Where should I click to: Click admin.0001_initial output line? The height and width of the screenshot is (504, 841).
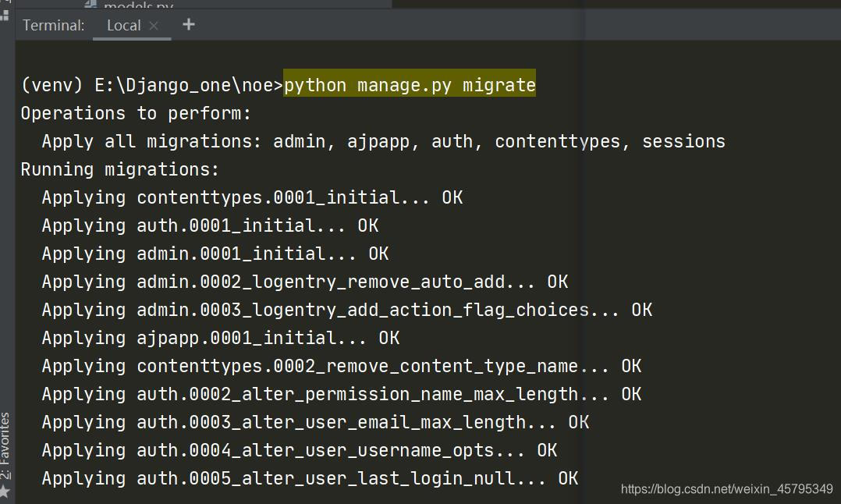coord(215,254)
